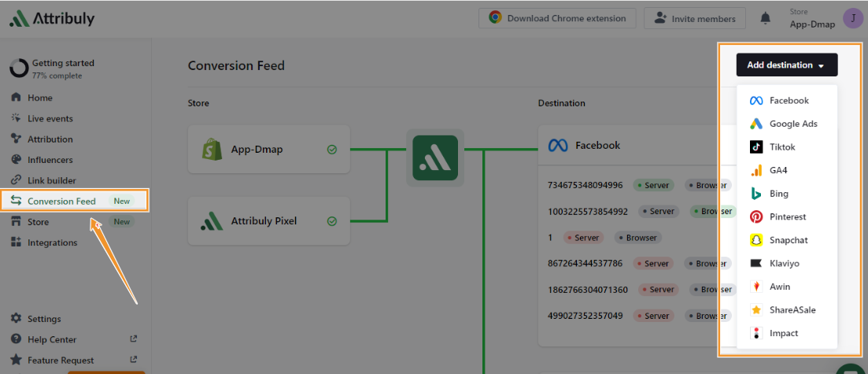Click Download Chrome extension button

(557, 18)
